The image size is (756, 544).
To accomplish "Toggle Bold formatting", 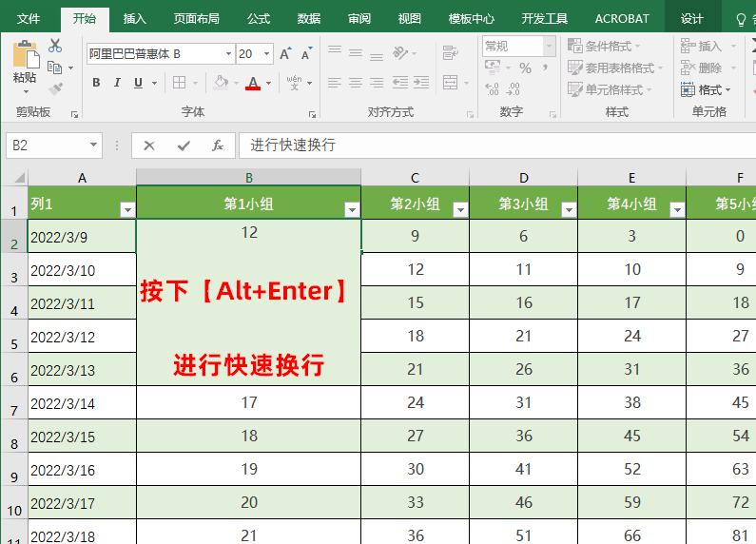I will tap(96, 84).
